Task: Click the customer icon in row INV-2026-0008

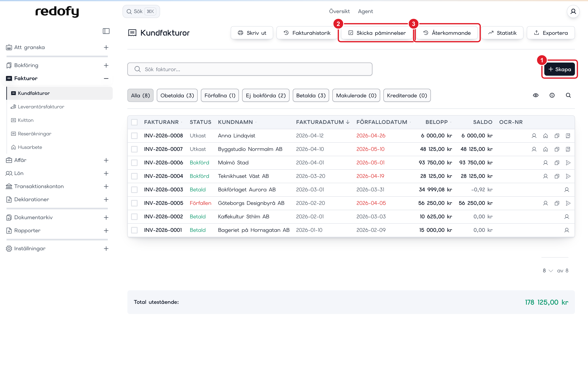Action: 534,136
